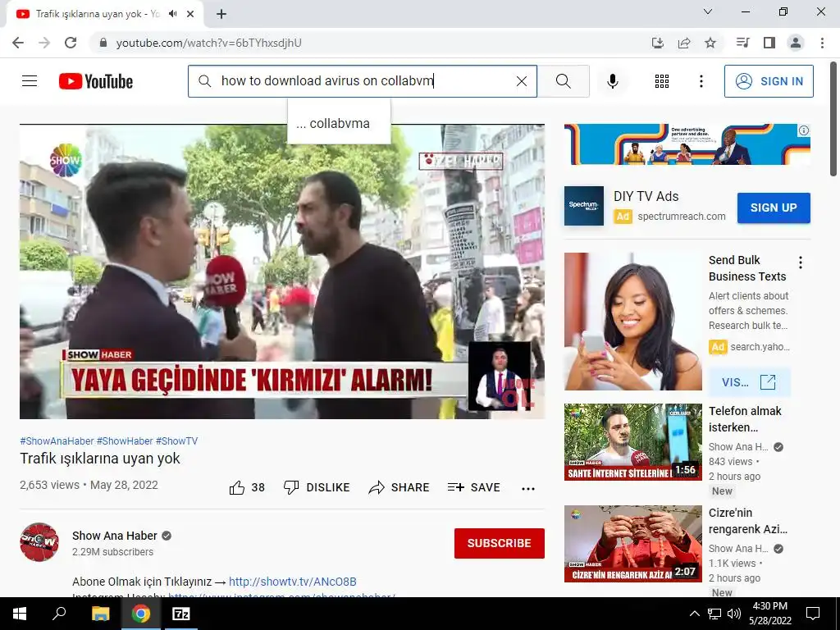This screenshot has width=840, height=630.
Task: Go forward in Chrome
Action: (44, 43)
